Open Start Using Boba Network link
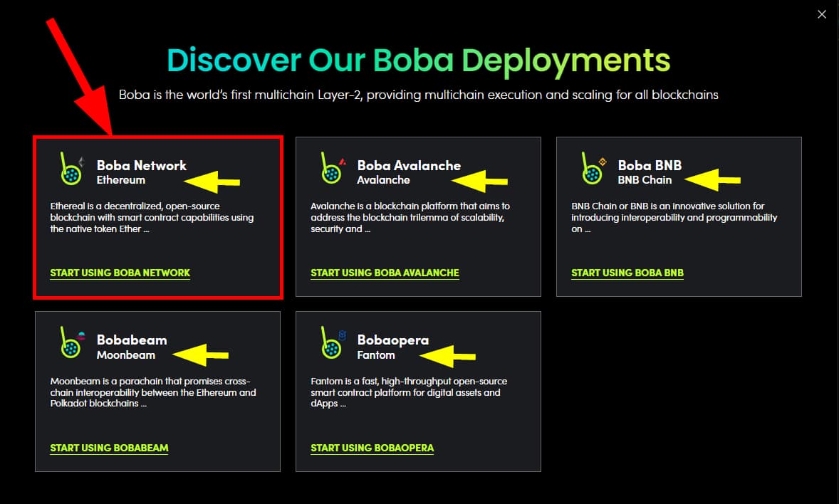Screen dimensions: 839x504 [x=120, y=273]
